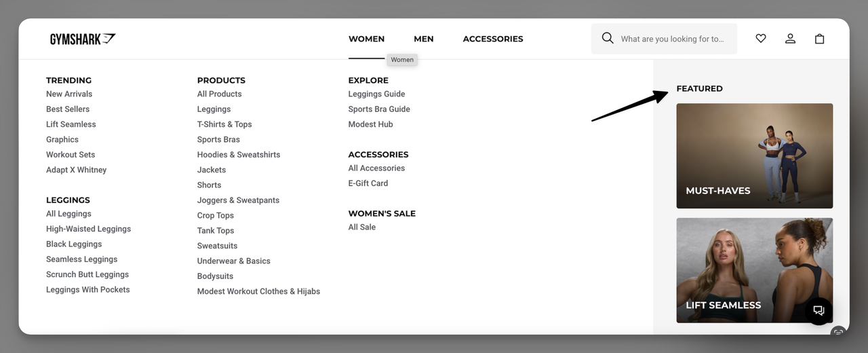Open Underwear & Basics link
The height and width of the screenshot is (353, 868).
[234, 261]
